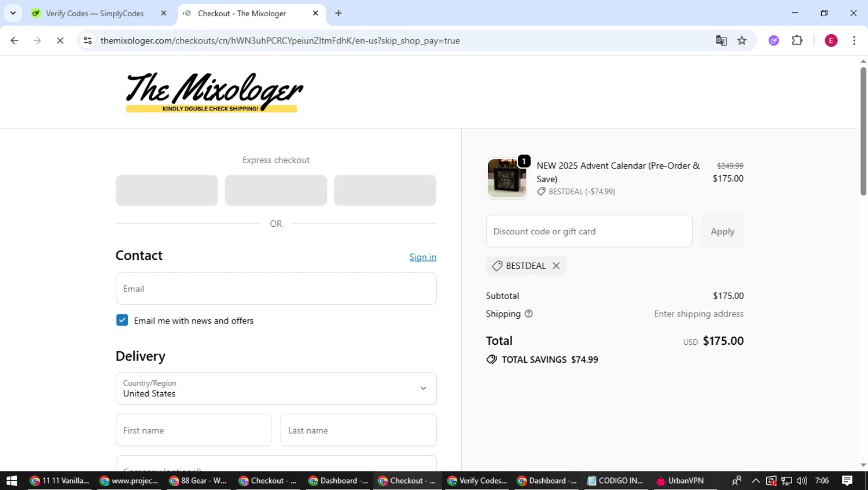Bookmark this page with the star
This screenshot has width=868, height=490.
click(x=742, y=40)
